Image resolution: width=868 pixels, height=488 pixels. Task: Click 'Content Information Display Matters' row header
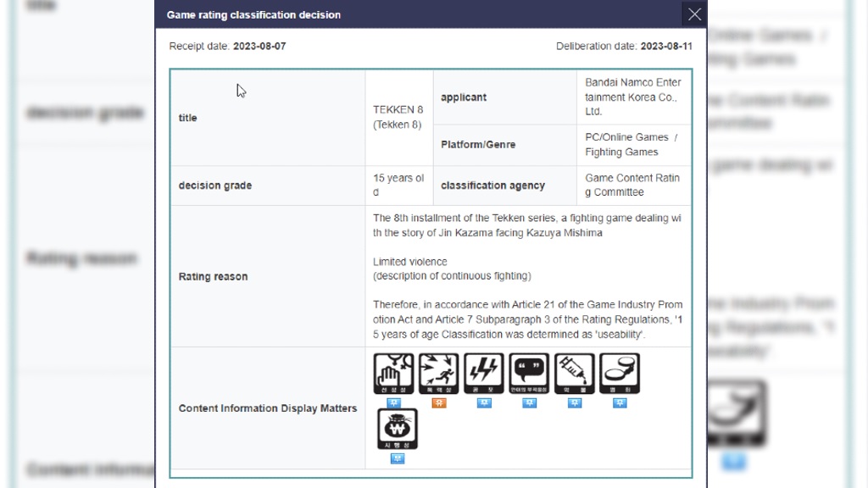coord(267,408)
